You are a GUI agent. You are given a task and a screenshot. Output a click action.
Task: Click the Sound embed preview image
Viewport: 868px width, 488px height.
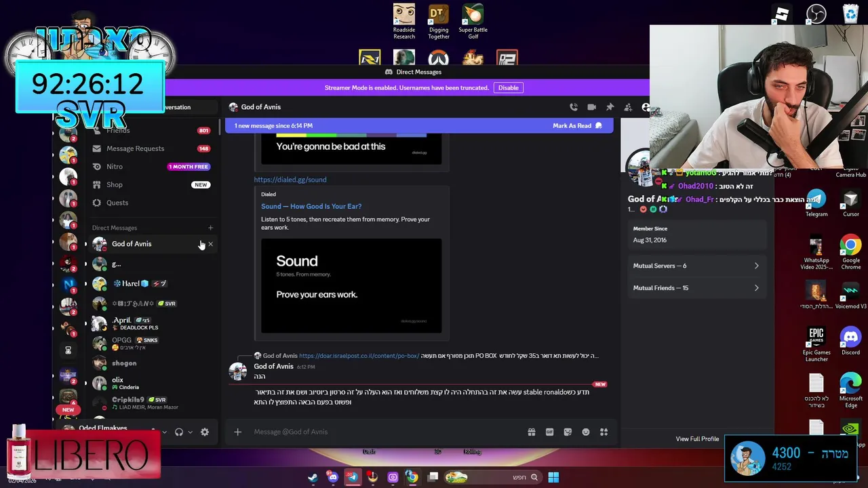click(351, 286)
